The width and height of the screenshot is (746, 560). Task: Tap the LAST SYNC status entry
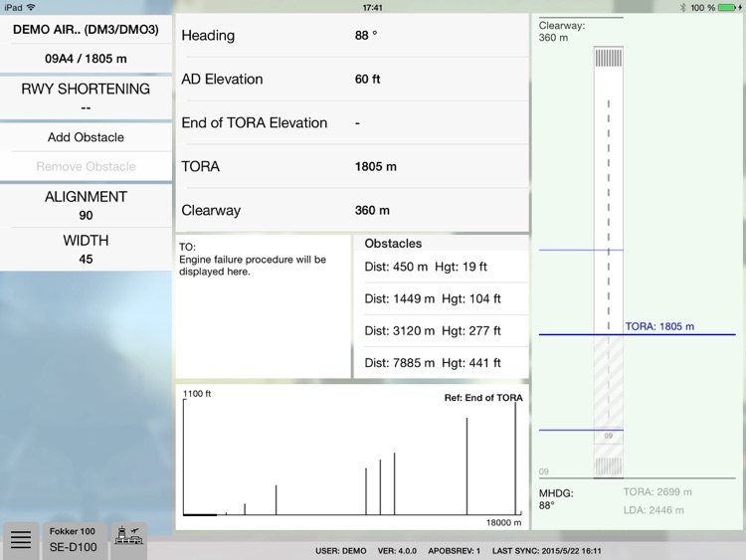pos(547,551)
